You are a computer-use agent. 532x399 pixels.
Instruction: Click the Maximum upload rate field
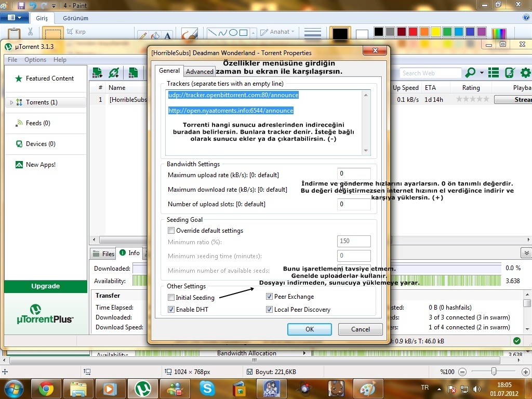[353, 174]
